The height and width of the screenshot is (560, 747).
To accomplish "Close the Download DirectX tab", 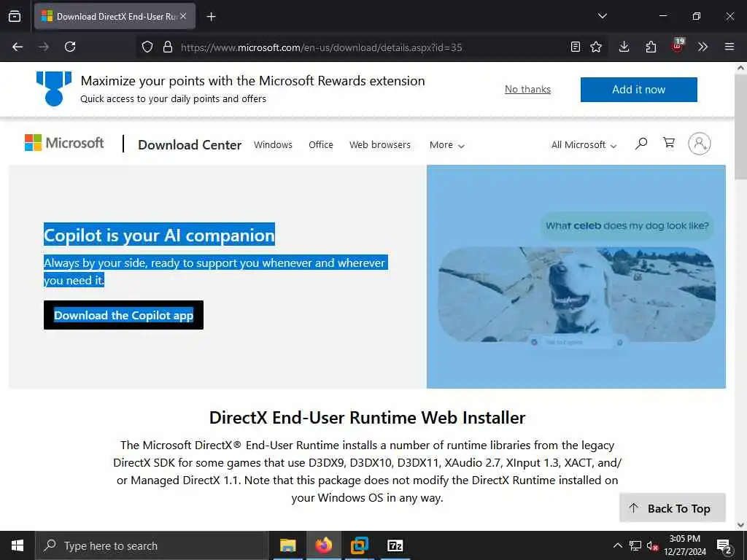I will [x=183, y=16].
